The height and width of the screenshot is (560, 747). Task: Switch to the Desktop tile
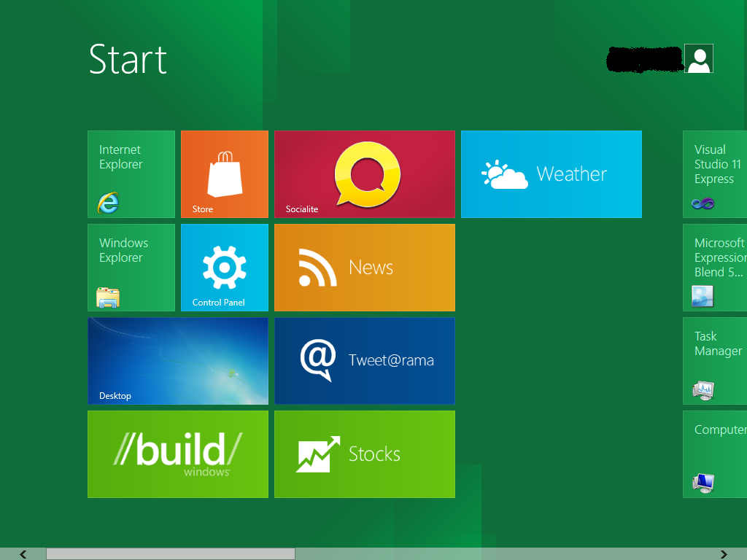[178, 361]
